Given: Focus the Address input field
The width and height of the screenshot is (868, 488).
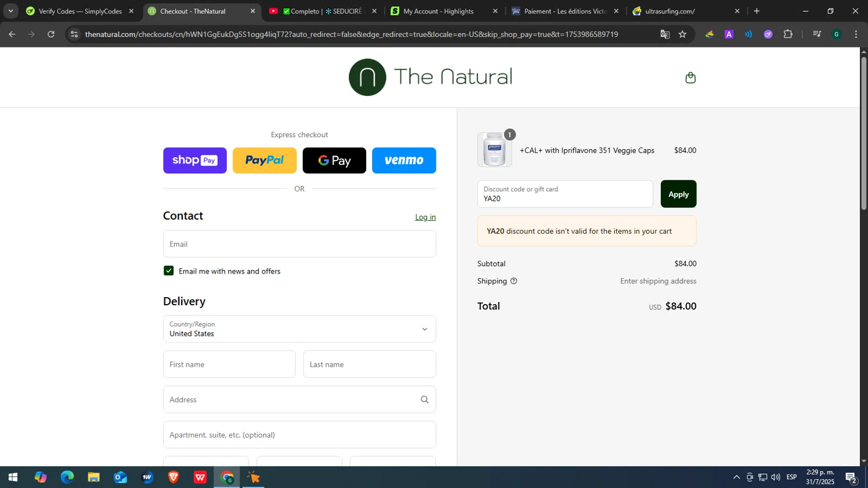Looking at the screenshot, I should (300, 400).
